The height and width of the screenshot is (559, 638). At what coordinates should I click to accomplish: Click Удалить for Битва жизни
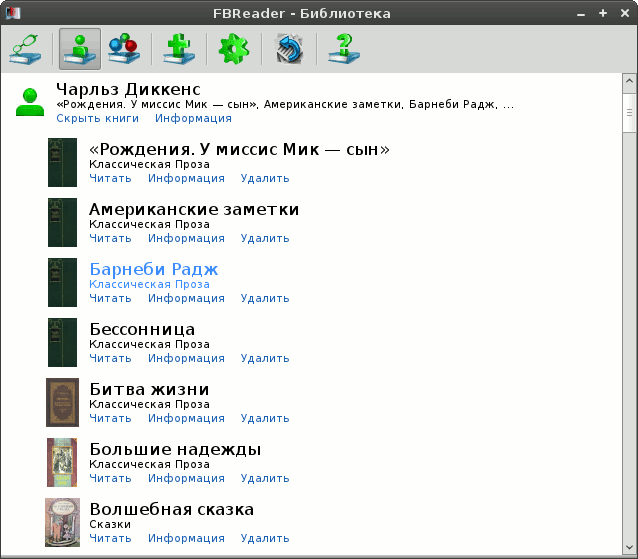[265, 418]
